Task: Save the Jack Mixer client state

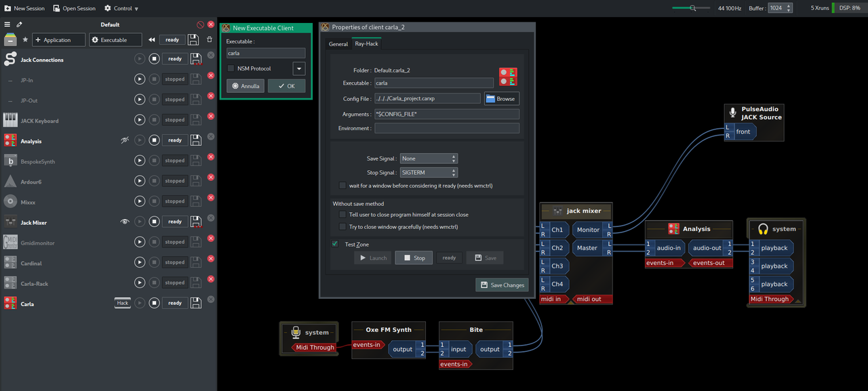Action: pyautogui.click(x=195, y=222)
